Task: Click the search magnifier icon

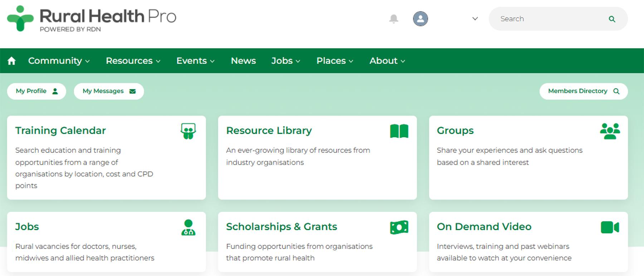Action: (x=612, y=19)
